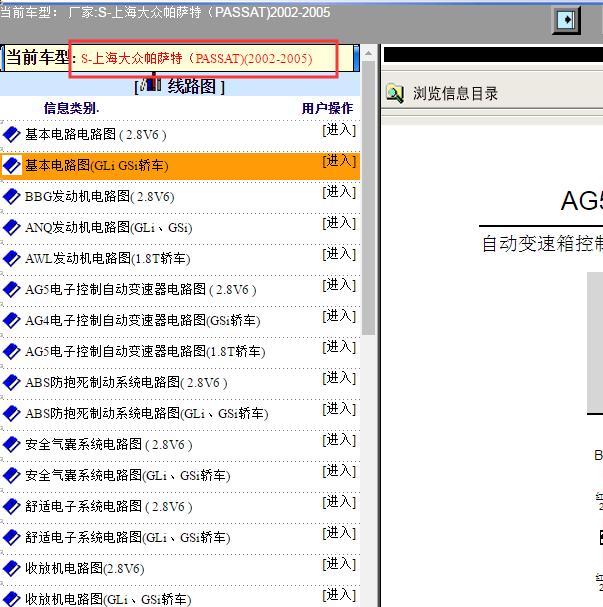Click the book icon beside 舒适电子系统电路图 (2.8V6)

pyautogui.click(x=12, y=506)
